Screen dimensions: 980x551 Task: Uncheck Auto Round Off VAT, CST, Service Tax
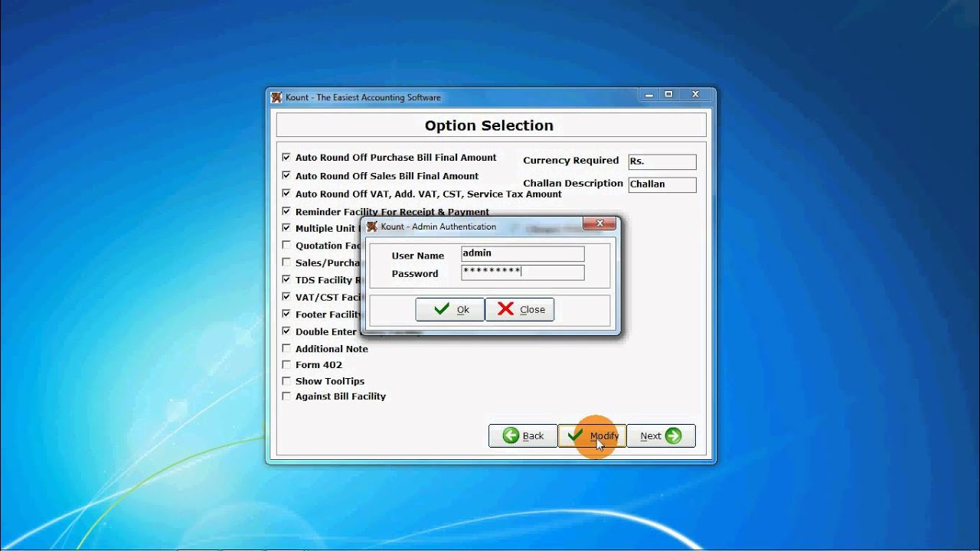click(286, 194)
